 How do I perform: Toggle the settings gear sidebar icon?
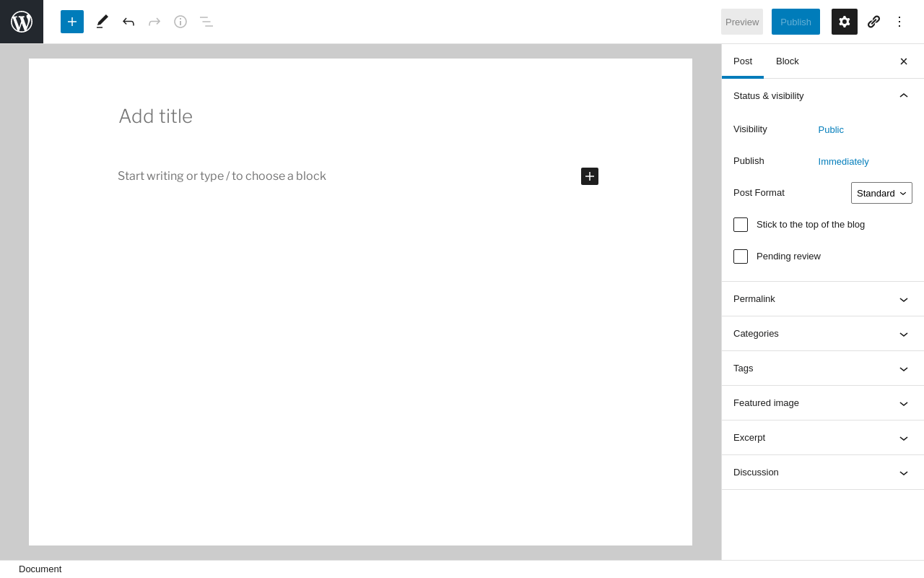(x=845, y=22)
